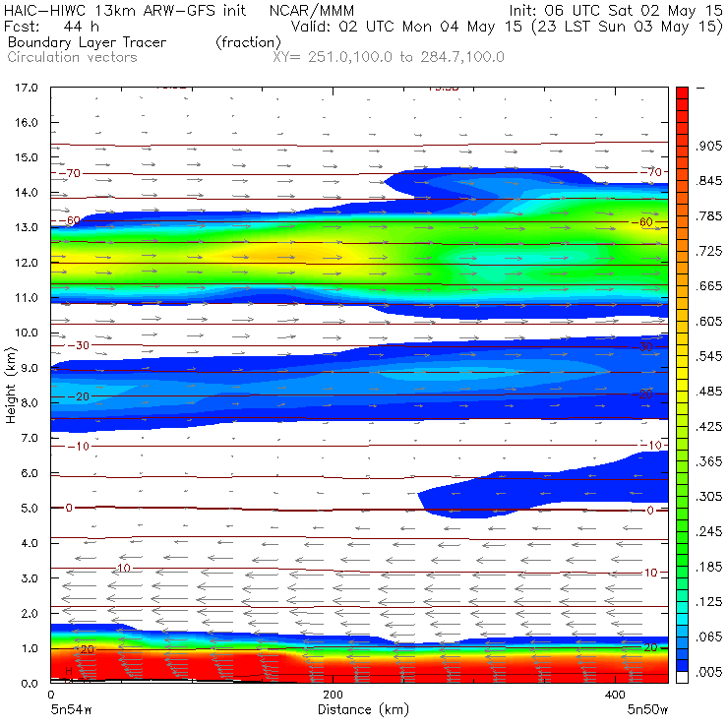Click the yellow colorbar segment beside '.545'
The width and height of the screenshot is (728, 728).
tap(682, 362)
